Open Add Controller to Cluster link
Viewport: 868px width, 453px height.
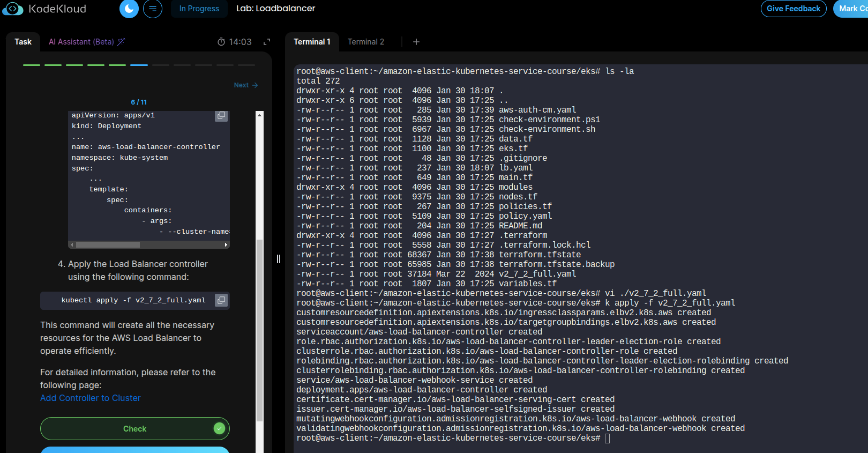(90, 398)
